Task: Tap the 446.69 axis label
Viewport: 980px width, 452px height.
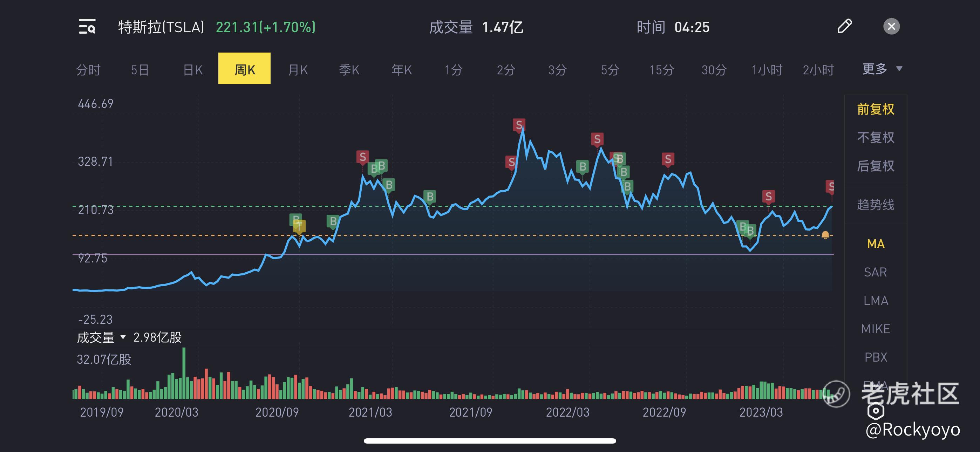Action: 95,103
